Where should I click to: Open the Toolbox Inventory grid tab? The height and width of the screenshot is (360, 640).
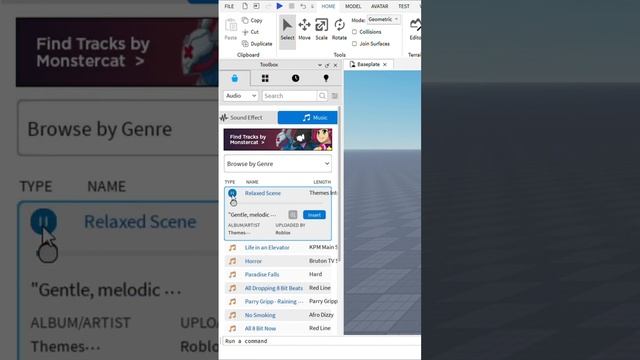point(265,78)
